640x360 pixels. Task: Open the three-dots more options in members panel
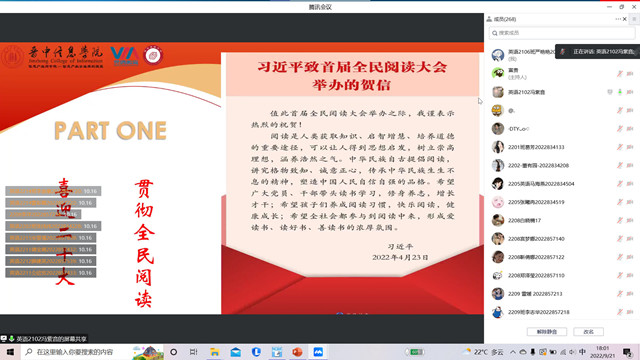click(x=618, y=19)
